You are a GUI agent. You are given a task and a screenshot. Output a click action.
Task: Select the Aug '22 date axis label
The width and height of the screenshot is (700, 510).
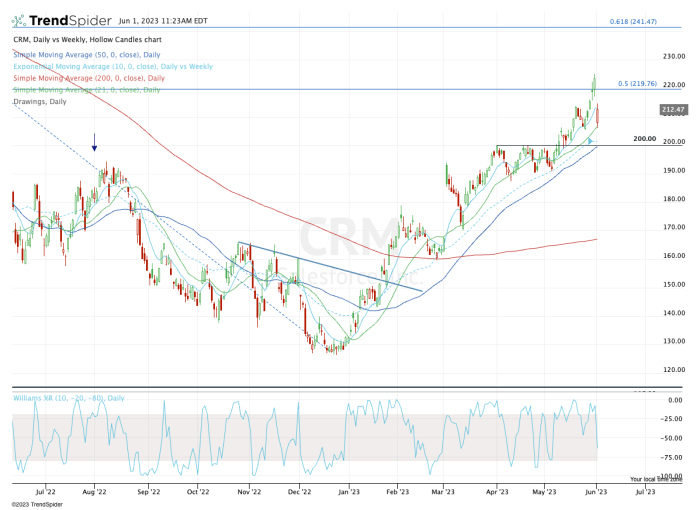coord(93,492)
